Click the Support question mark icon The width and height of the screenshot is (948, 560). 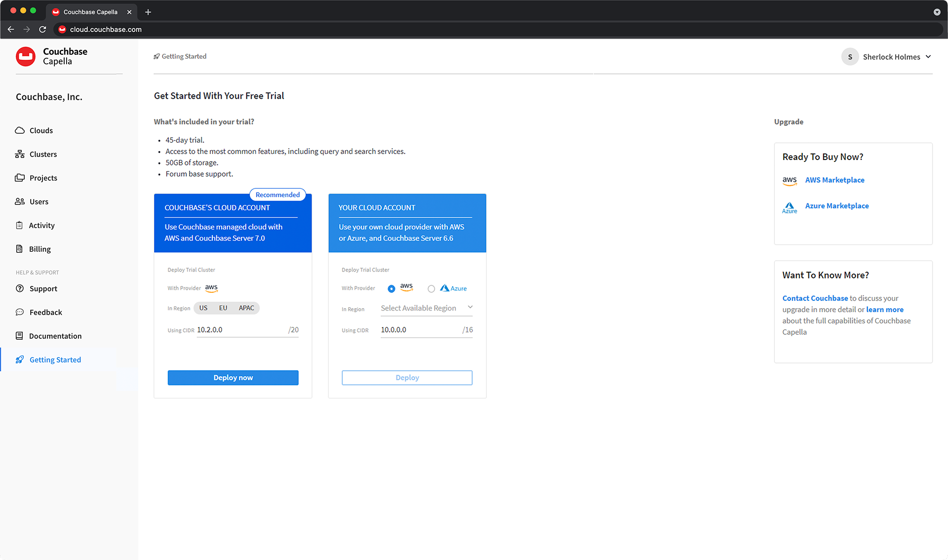(20, 288)
